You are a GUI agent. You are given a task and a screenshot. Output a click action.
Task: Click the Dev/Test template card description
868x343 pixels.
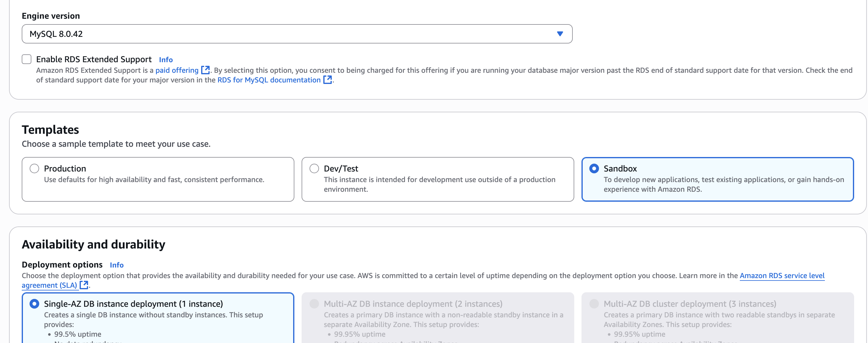tap(439, 184)
